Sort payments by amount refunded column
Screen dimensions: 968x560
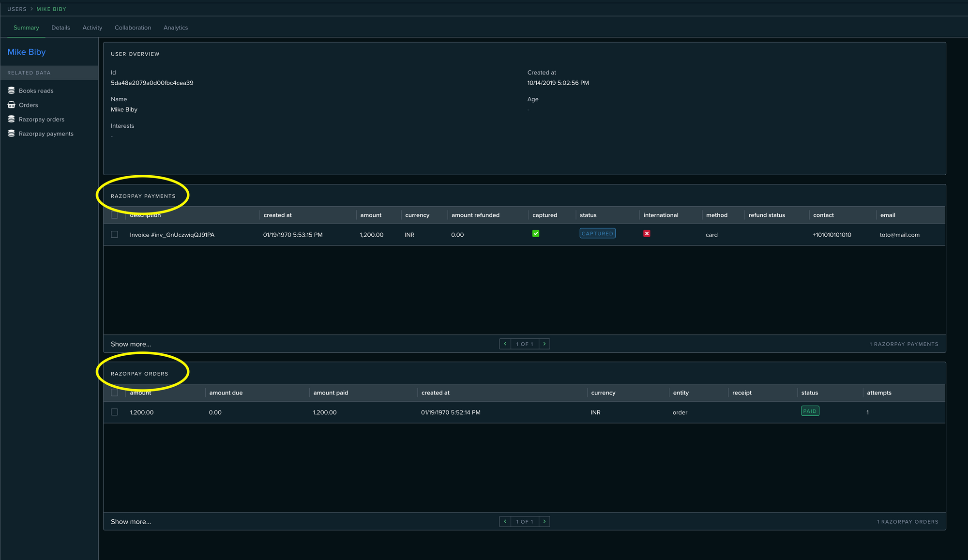[475, 215]
